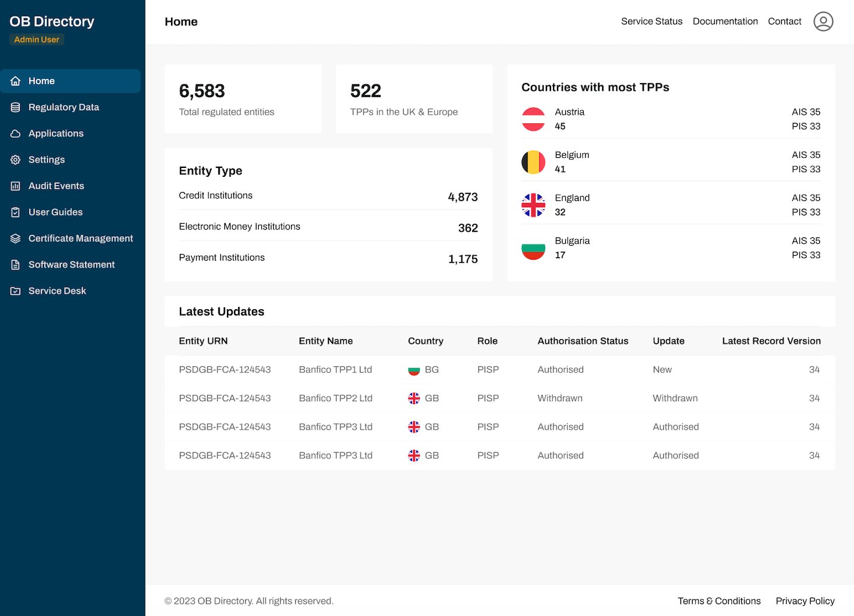Click the 4,873 Credit Institutions count
The height and width of the screenshot is (616, 854).
tap(463, 197)
